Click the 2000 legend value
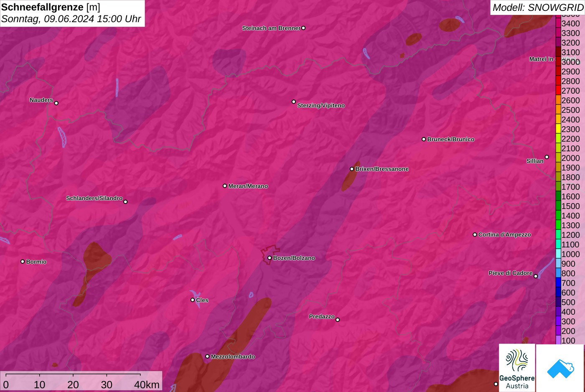585x392 pixels. pyautogui.click(x=571, y=158)
